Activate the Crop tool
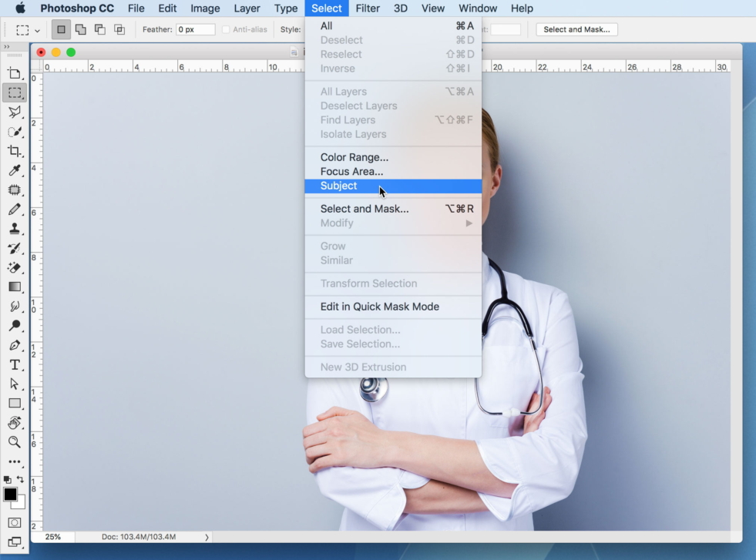This screenshot has width=756, height=560. [x=15, y=151]
